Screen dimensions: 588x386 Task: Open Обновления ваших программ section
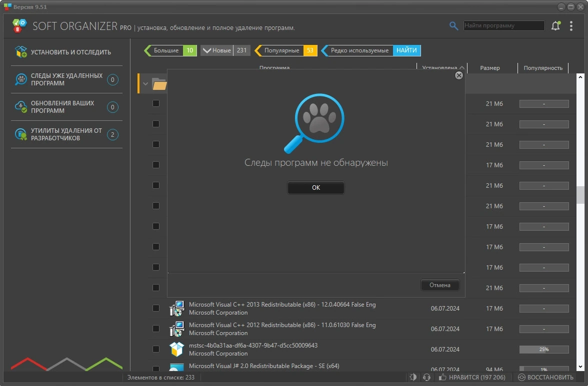pos(67,107)
